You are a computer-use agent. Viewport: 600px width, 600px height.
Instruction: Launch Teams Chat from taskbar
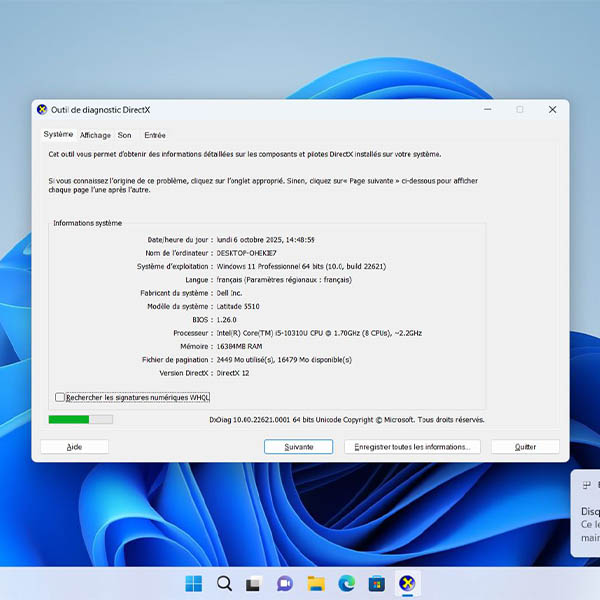[285, 583]
